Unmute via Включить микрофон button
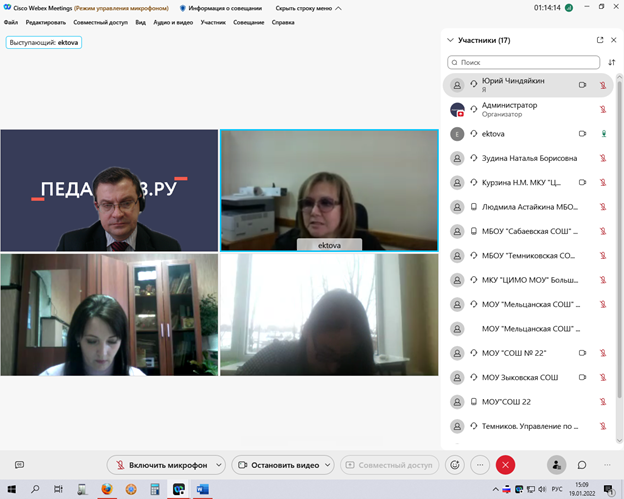The height and width of the screenshot is (499, 624). click(160, 465)
